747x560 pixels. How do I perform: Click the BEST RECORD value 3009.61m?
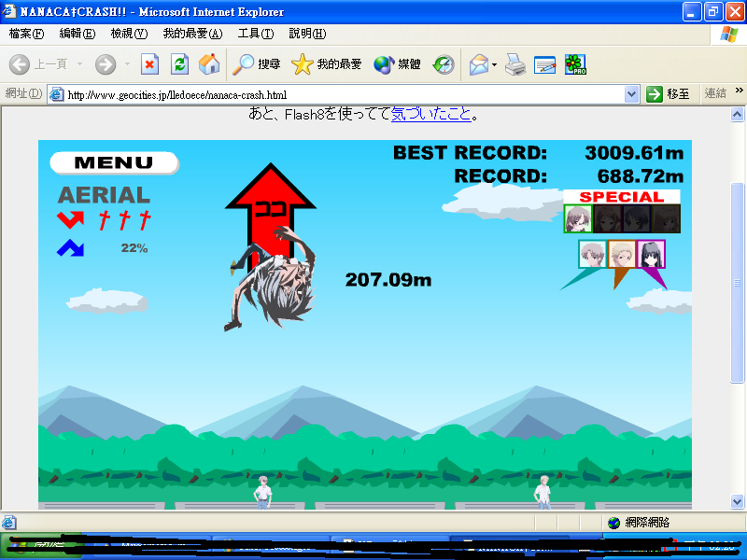tap(634, 153)
